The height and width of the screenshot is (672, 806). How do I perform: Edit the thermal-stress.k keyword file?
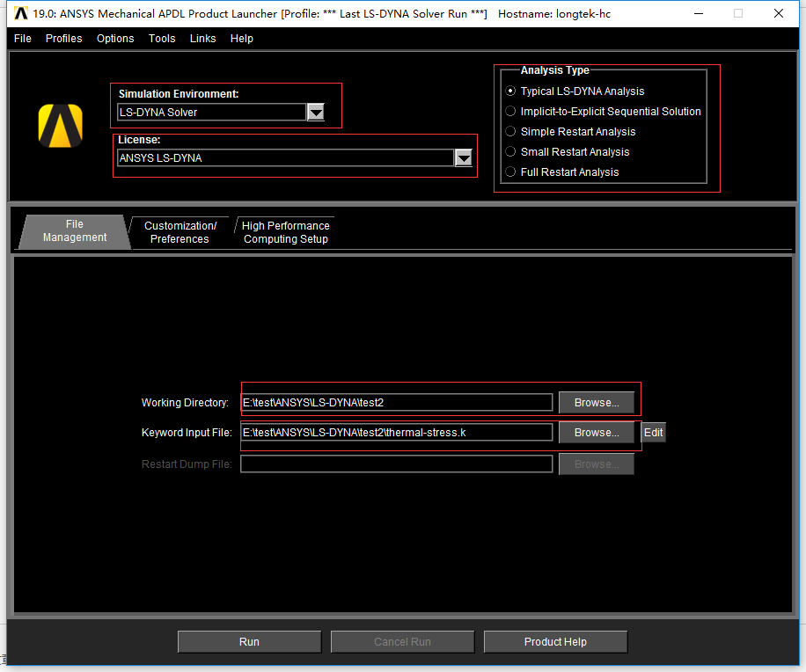point(653,432)
